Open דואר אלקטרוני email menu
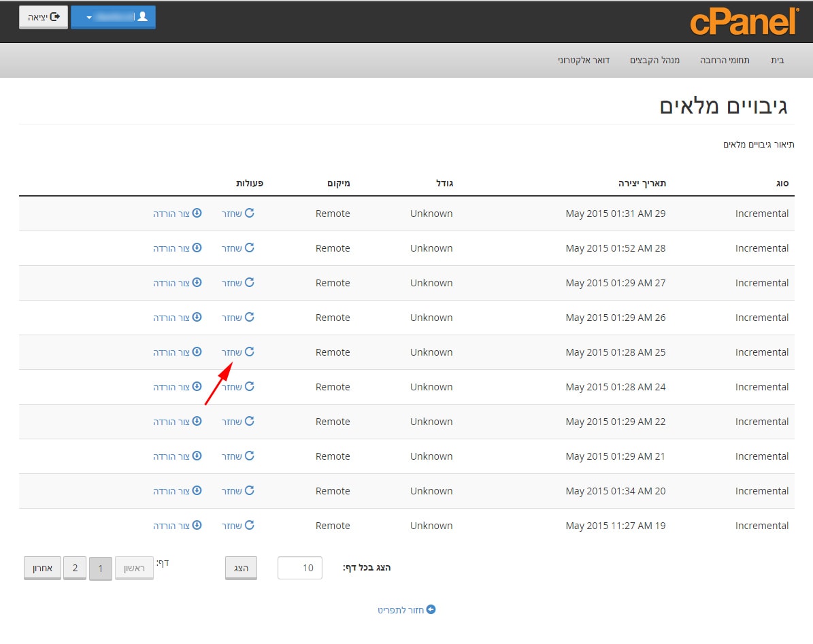 (x=583, y=60)
